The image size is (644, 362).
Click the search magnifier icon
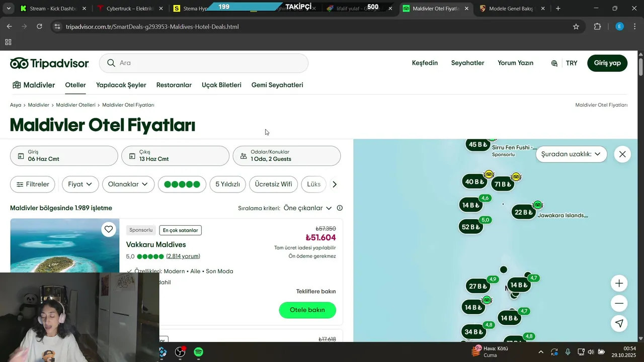111,63
